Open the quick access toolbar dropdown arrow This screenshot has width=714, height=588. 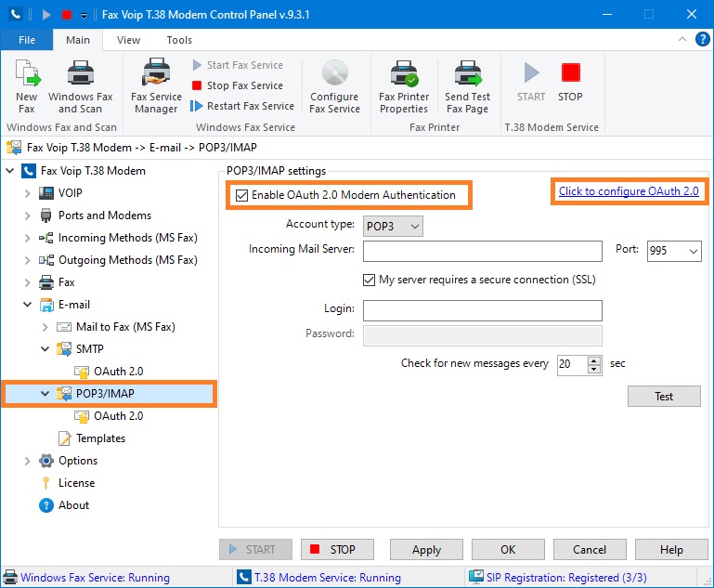[84, 16]
